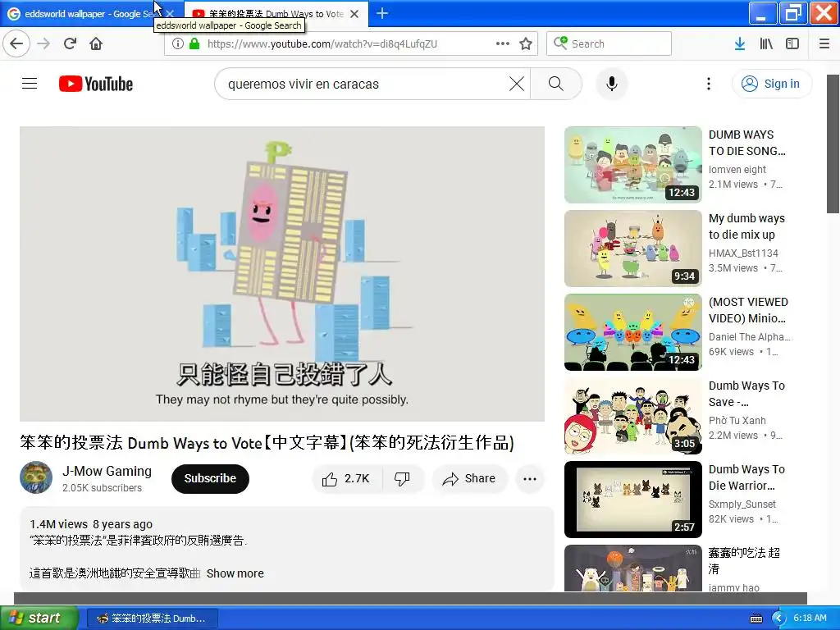Open the Firefox hamburger menu
The width and height of the screenshot is (840, 630).
[824, 44]
